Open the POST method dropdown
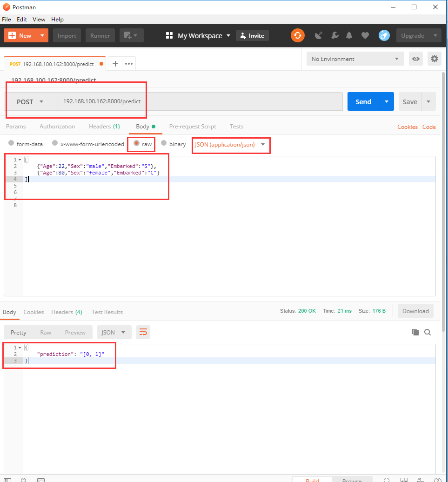 [31, 101]
